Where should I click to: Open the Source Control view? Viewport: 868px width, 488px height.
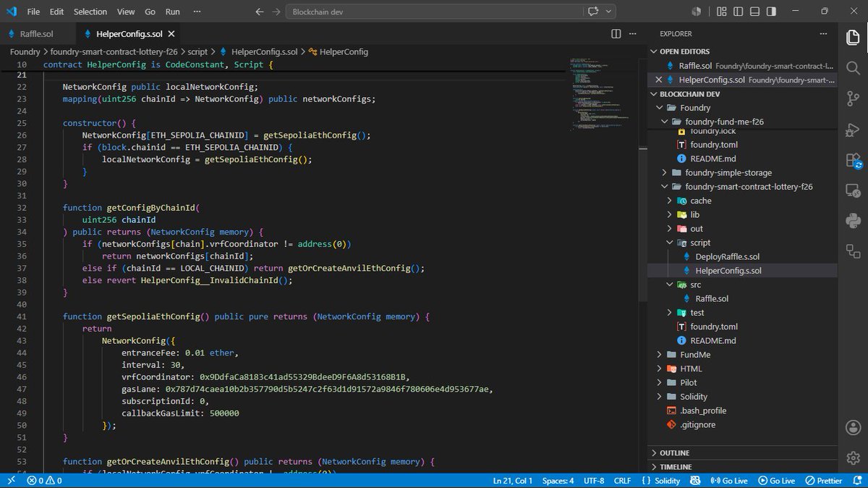click(x=853, y=99)
